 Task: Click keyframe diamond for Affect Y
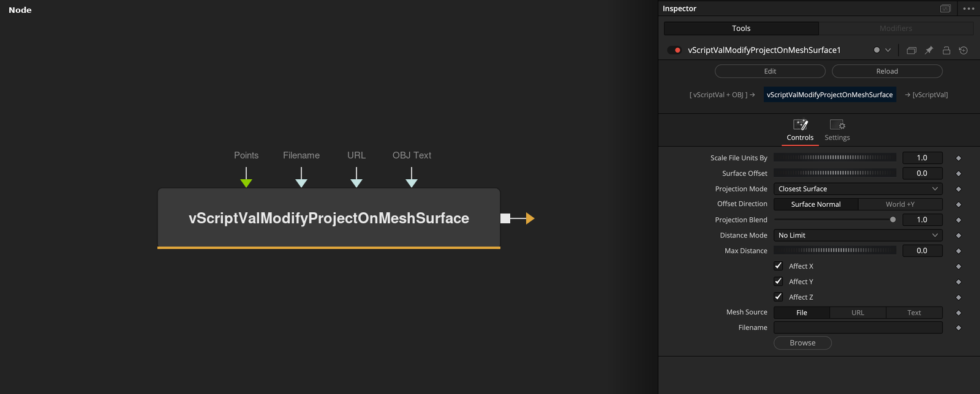click(959, 282)
